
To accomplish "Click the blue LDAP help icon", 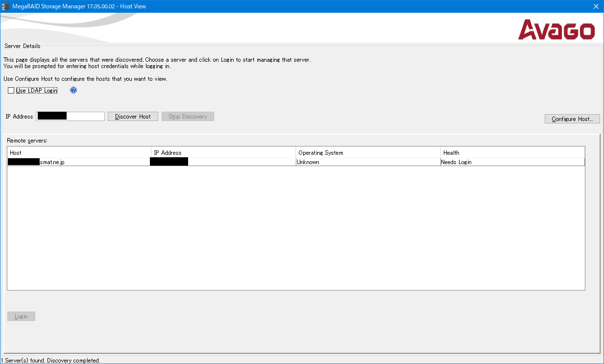I will (x=73, y=90).
